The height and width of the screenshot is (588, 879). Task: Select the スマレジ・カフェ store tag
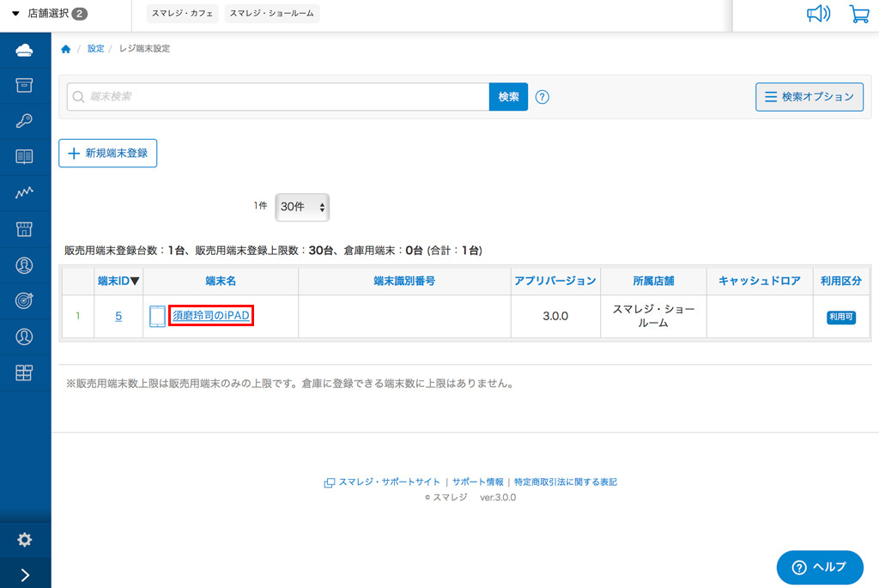(183, 14)
